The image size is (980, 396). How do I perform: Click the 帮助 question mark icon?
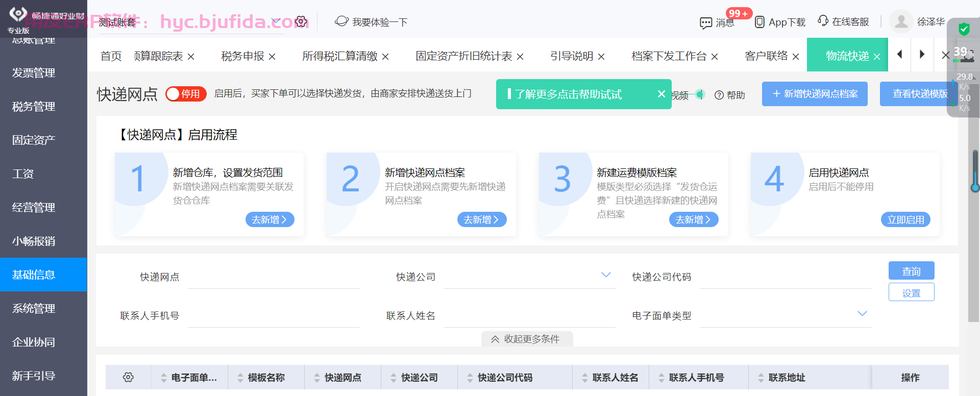tap(719, 95)
